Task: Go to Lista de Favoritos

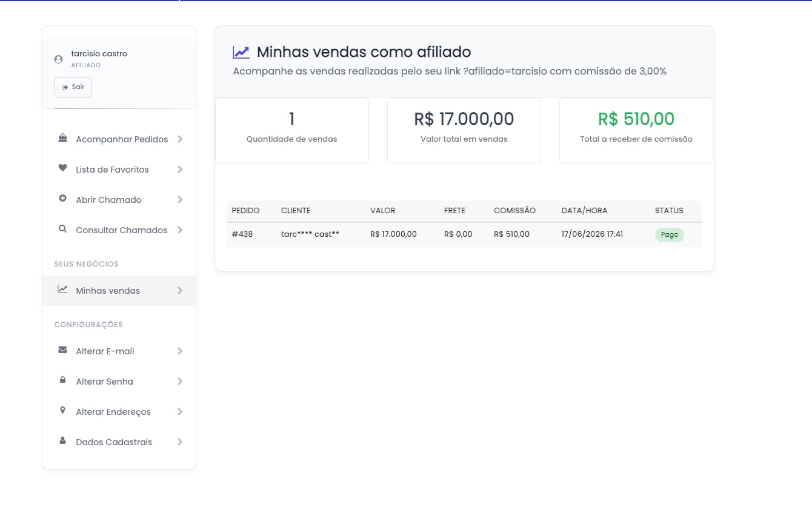Action: point(119,170)
